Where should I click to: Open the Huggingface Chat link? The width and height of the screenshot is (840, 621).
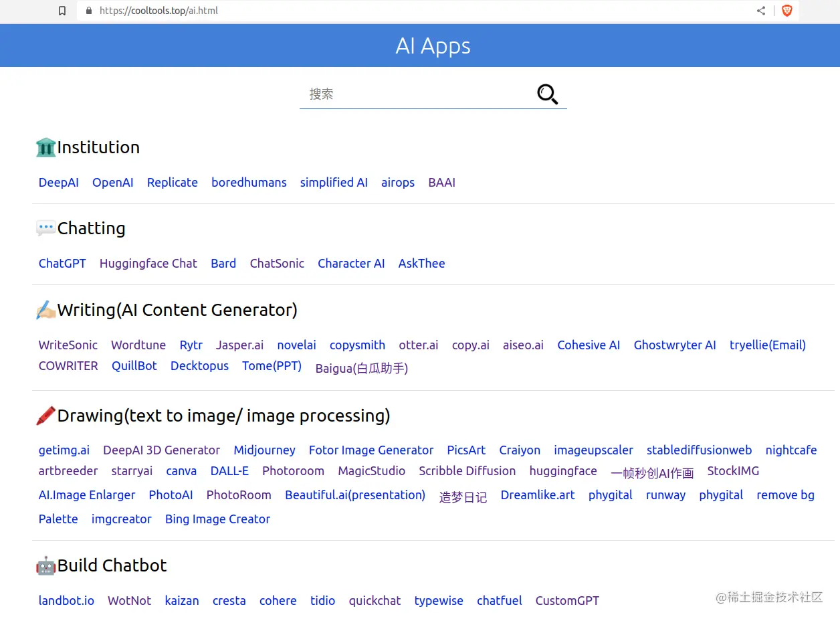tap(148, 264)
